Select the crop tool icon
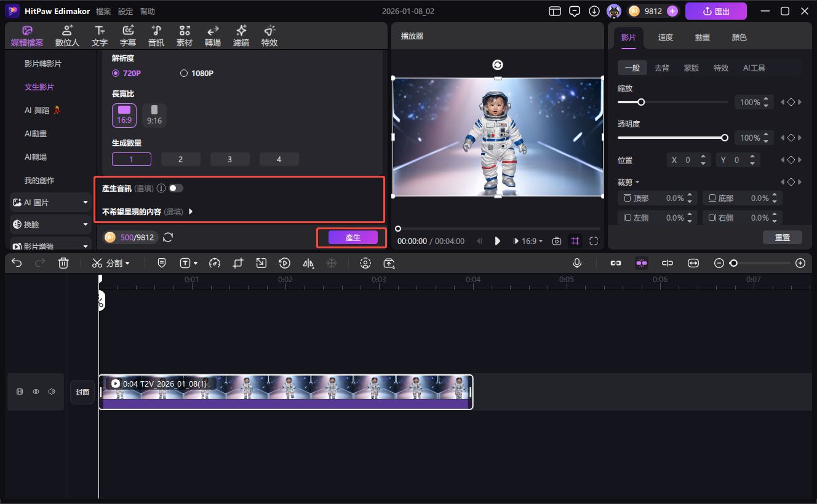817x504 pixels. [238, 263]
